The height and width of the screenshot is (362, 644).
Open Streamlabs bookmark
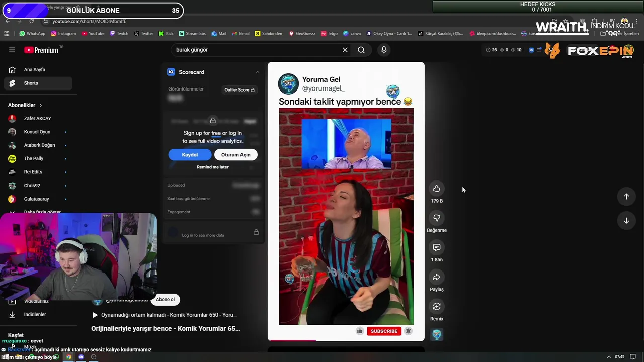[x=192, y=34]
